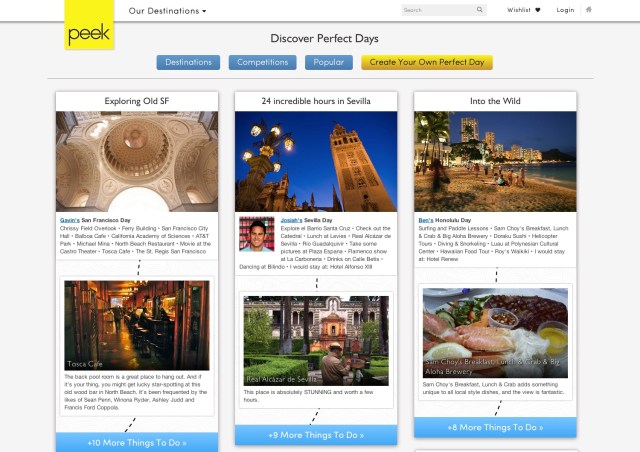Open the Honolulu beach night photo
The height and width of the screenshot is (452, 640).
pos(495,161)
